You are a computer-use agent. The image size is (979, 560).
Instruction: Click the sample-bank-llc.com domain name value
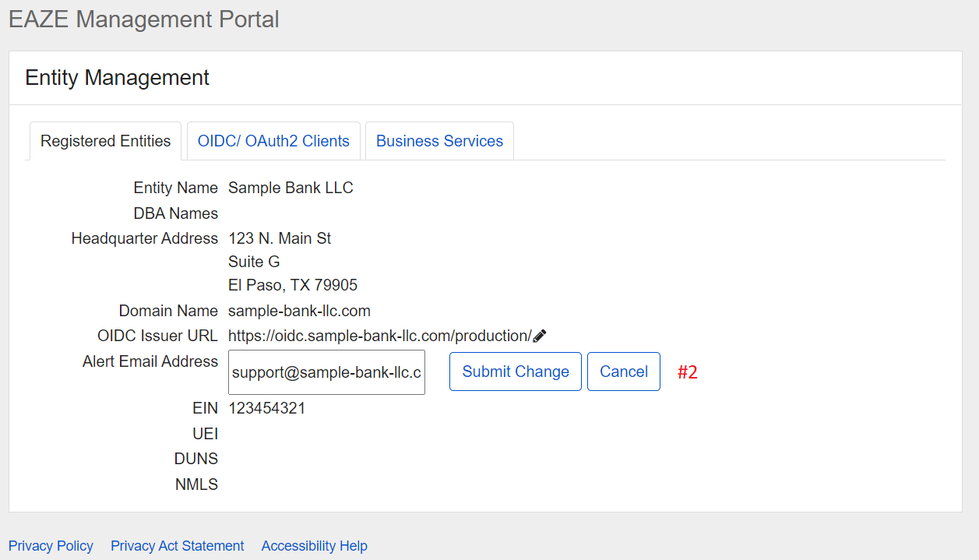(x=299, y=311)
